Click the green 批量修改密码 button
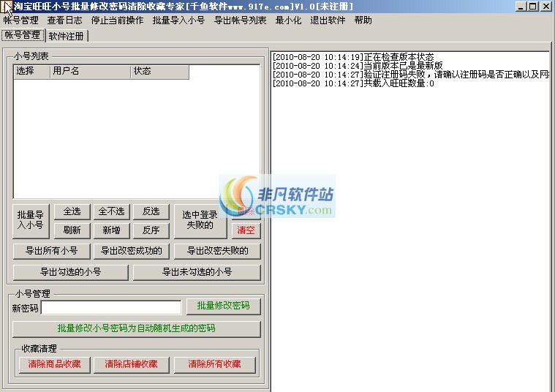This screenshot has height=392, width=555. (223, 306)
